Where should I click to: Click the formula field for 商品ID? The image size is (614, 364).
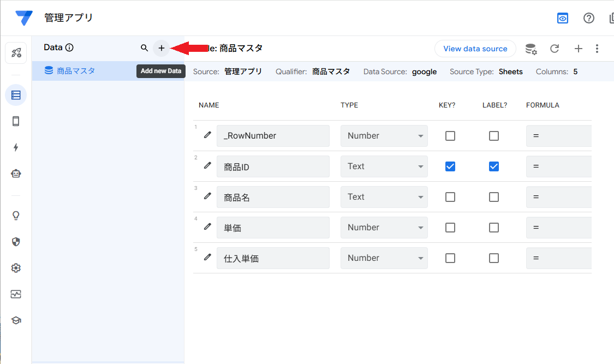coord(558,166)
